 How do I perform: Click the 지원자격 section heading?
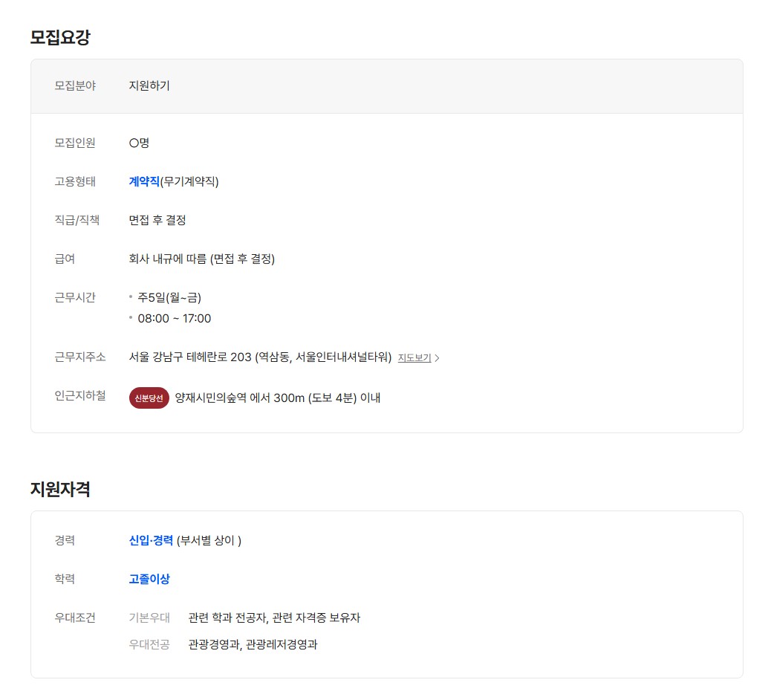[60, 489]
